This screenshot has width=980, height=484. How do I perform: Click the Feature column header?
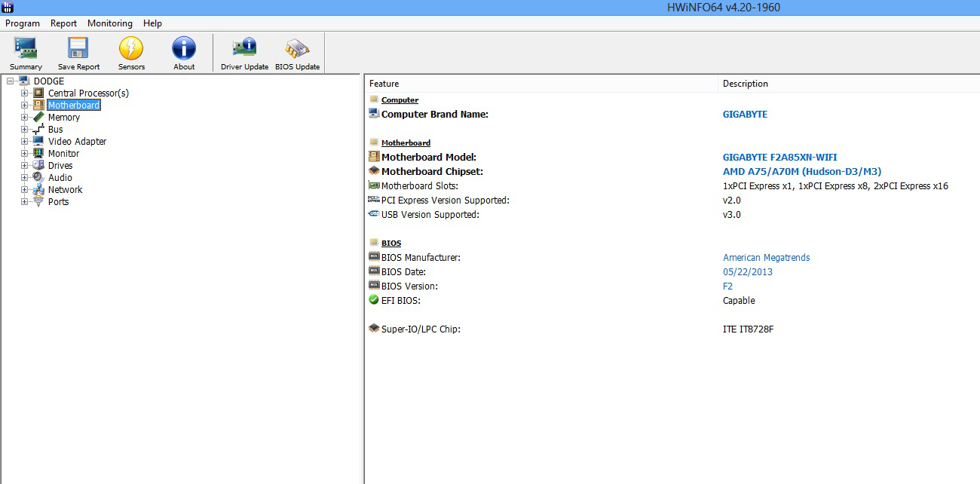point(541,84)
